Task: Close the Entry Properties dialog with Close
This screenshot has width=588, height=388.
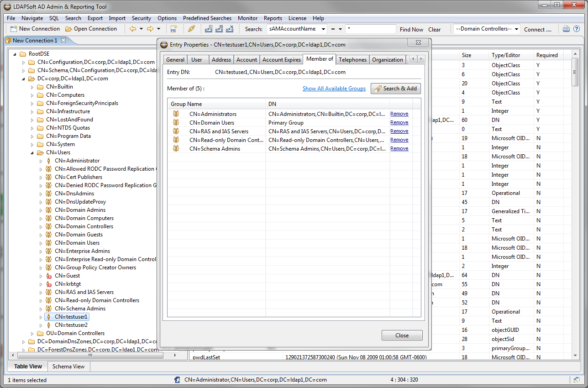Action: coord(402,336)
